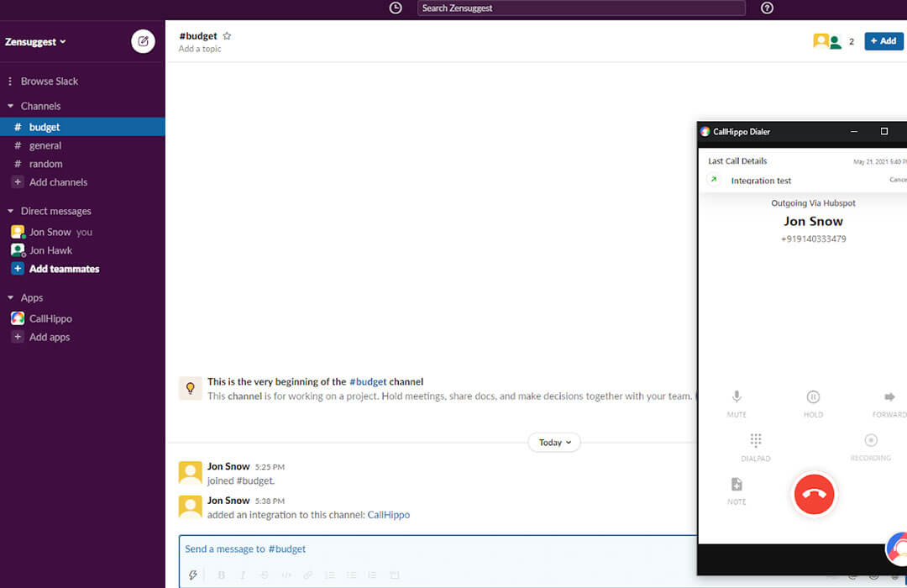Click plus icon beside Add channels
Screen dimensions: 907x588
click(18, 181)
